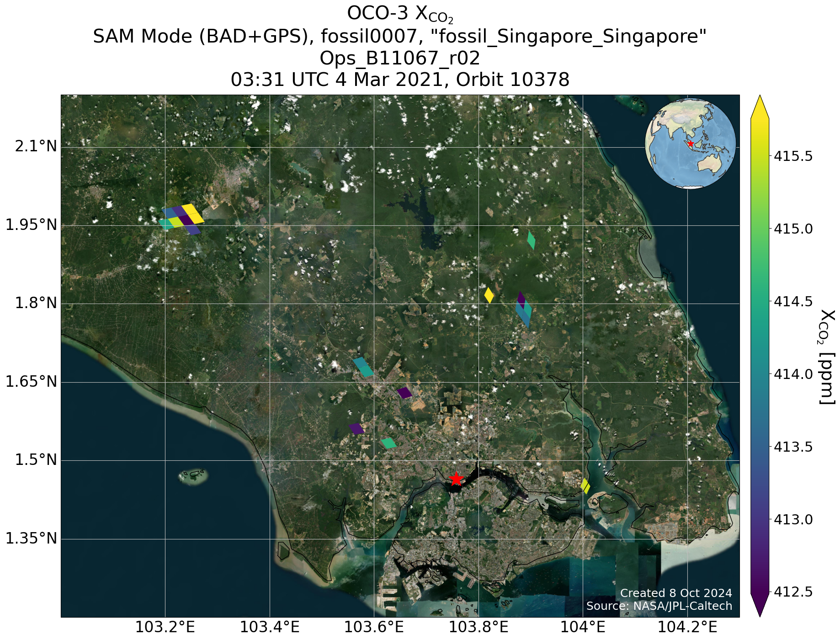Click the 413.0 colorbar tick label
The height and width of the screenshot is (640, 840).
[793, 520]
